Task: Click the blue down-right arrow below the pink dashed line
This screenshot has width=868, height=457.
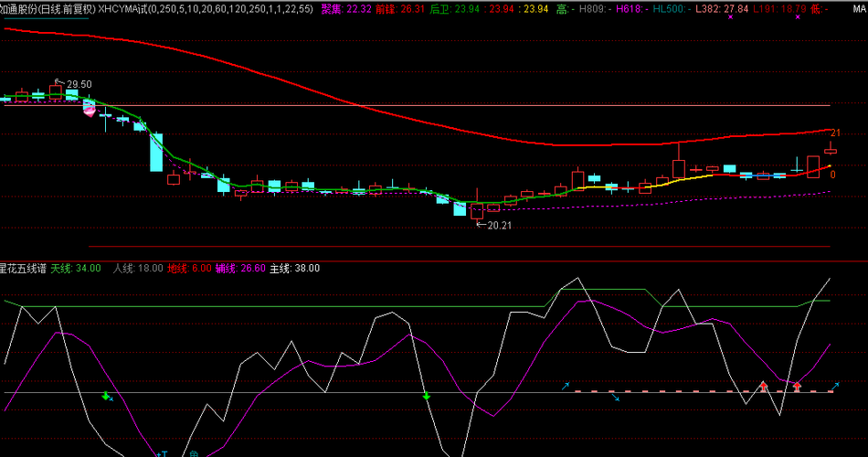Action: tap(615, 397)
